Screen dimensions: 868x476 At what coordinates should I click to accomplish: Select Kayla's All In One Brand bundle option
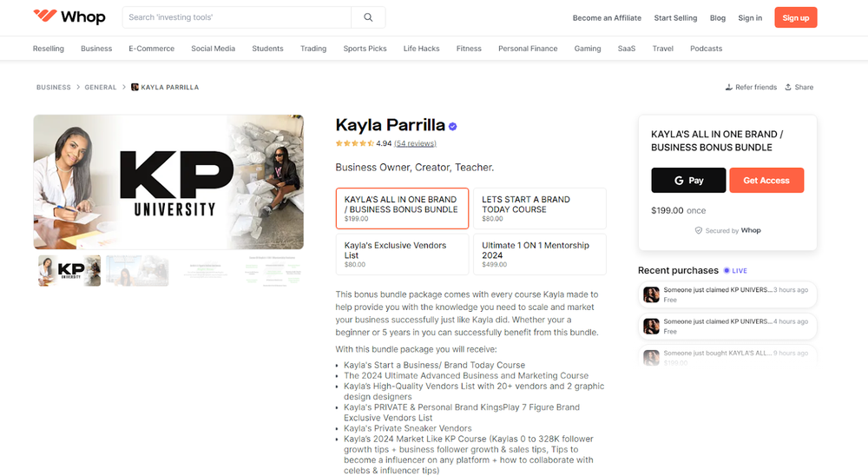point(402,208)
